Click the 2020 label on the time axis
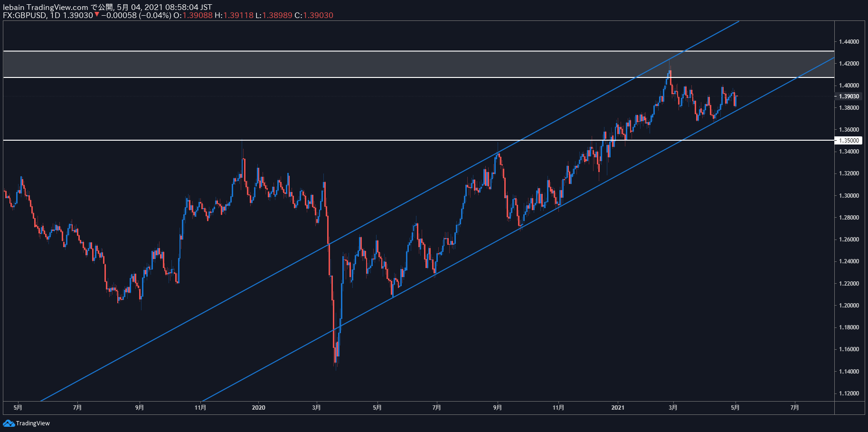This screenshot has width=868, height=432. [258, 408]
